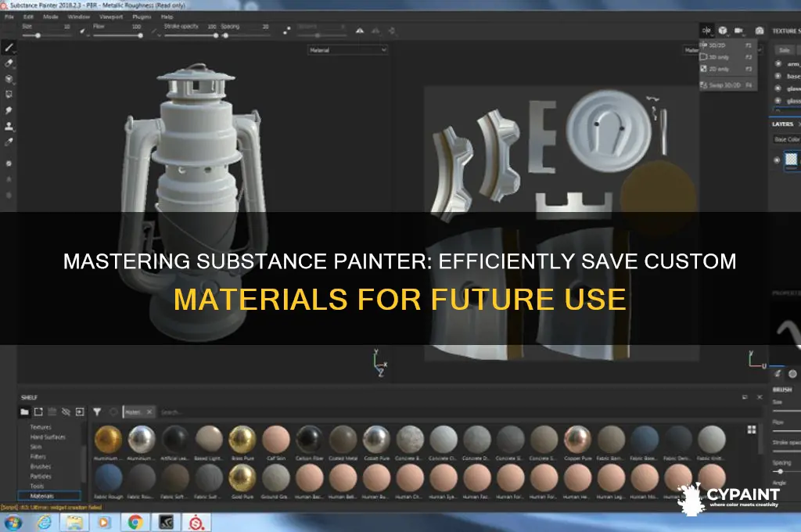The image size is (801, 532).
Task: Open the Help menu
Action: coord(167,17)
